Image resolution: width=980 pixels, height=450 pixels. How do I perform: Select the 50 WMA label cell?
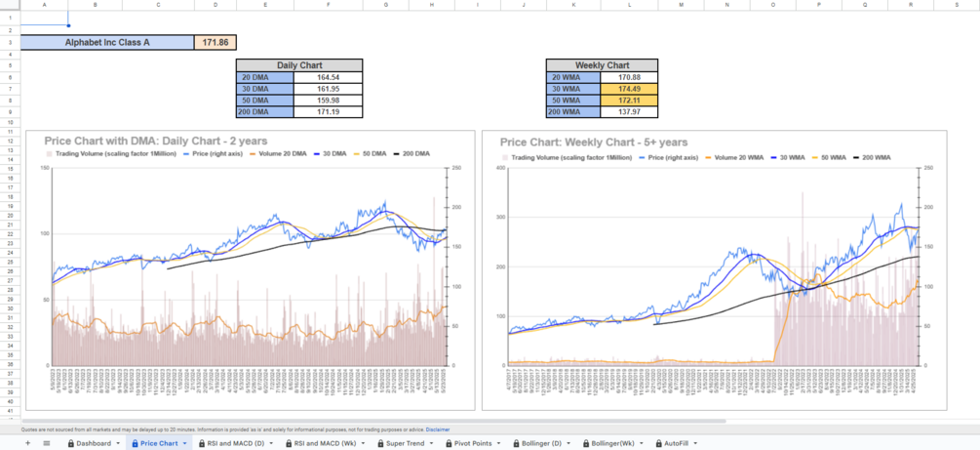[573, 101]
